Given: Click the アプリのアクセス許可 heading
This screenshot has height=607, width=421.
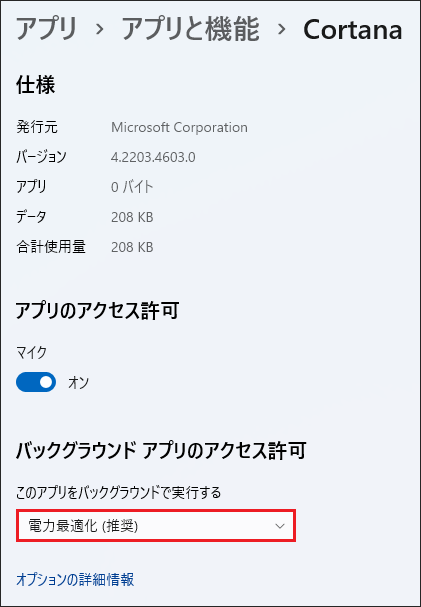Looking at the screenshot, I should [x=97, y=310].
